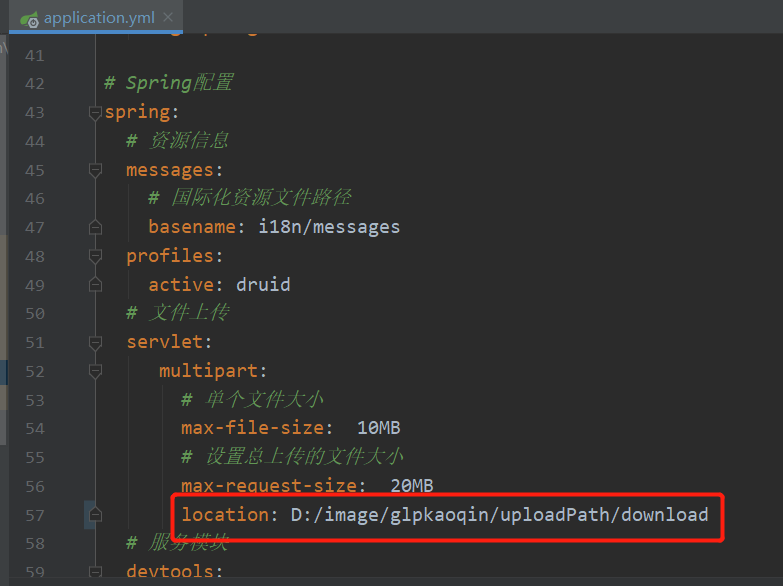Collapse the servlet: block fold marker
The image size is (783, 586).
click(95, 343)
